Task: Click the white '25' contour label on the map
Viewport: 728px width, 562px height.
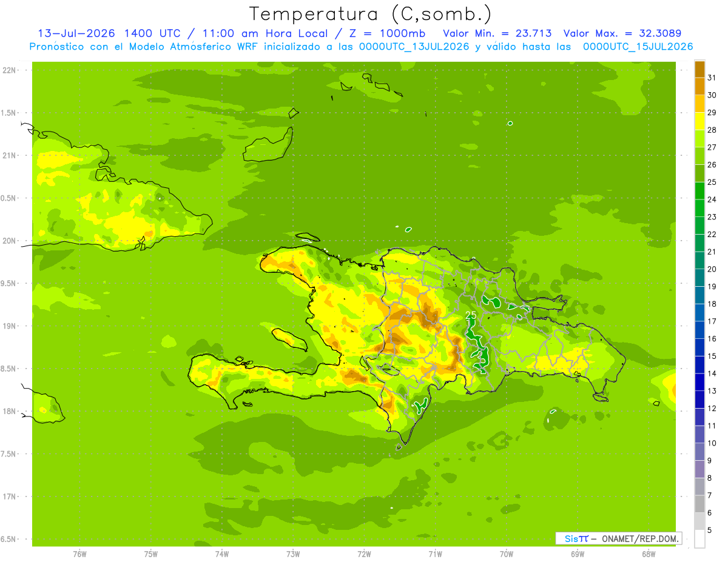Action: click(x=471, y=315)
